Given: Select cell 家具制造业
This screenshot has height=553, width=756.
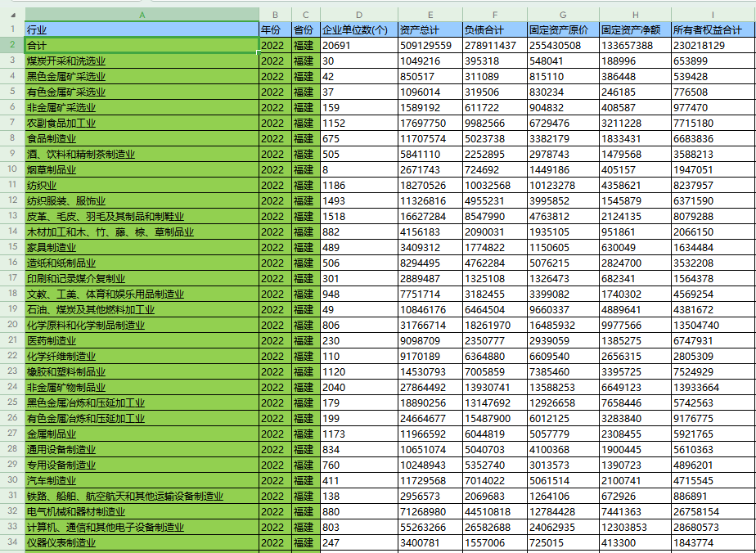Looking at the screenshot, I should point(142,247).
